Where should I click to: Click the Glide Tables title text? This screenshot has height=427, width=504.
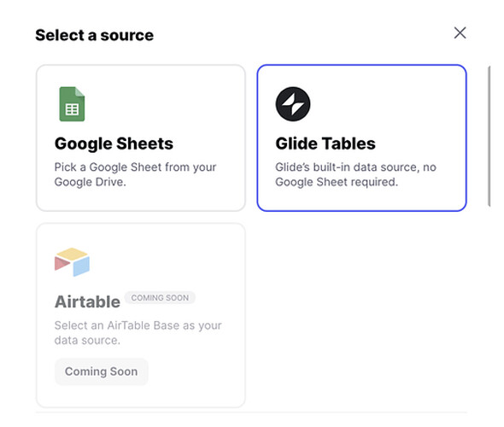[325, 143]
